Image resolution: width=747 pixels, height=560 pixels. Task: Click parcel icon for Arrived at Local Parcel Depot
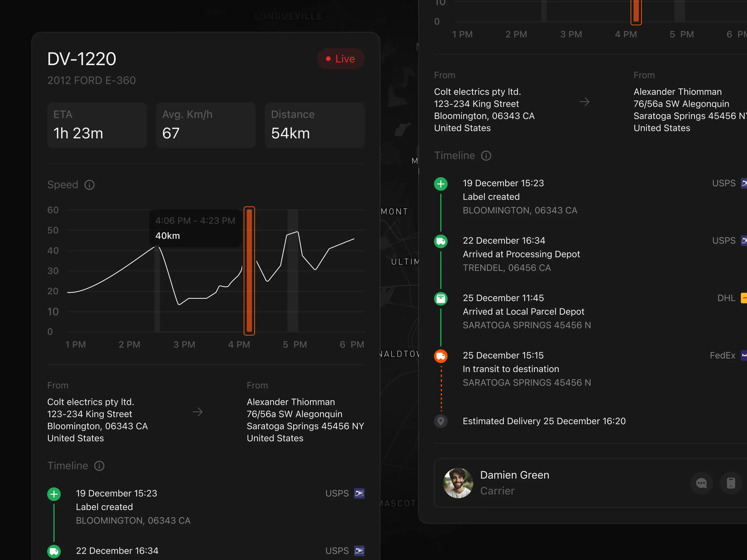pos(441,299)
